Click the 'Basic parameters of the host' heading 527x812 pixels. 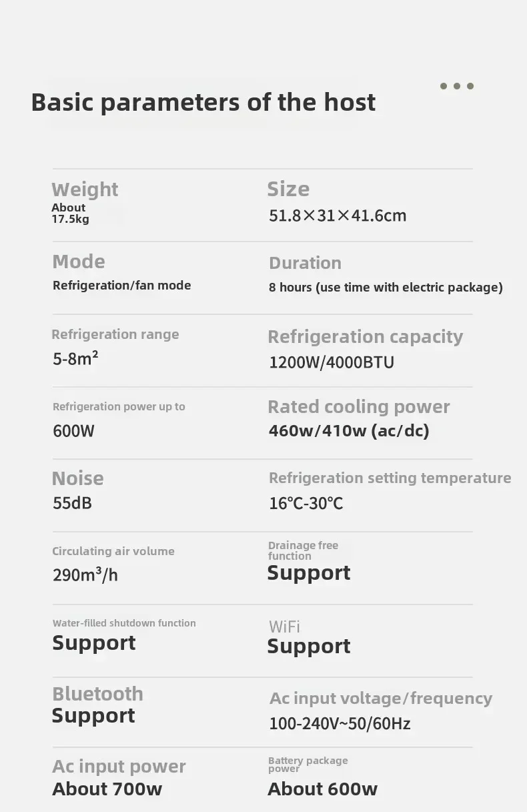point(203,103)
